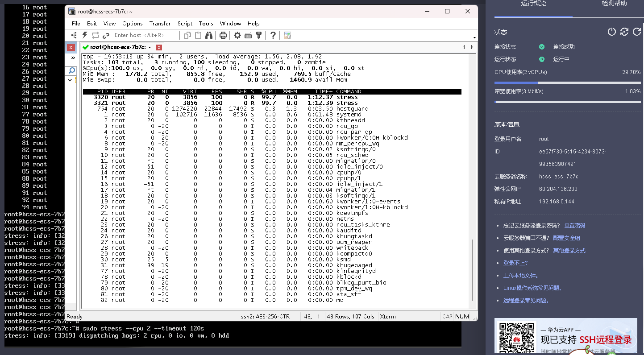
Task: Click the refresh arrow icon in status panel
Action: tap(637, 32)
